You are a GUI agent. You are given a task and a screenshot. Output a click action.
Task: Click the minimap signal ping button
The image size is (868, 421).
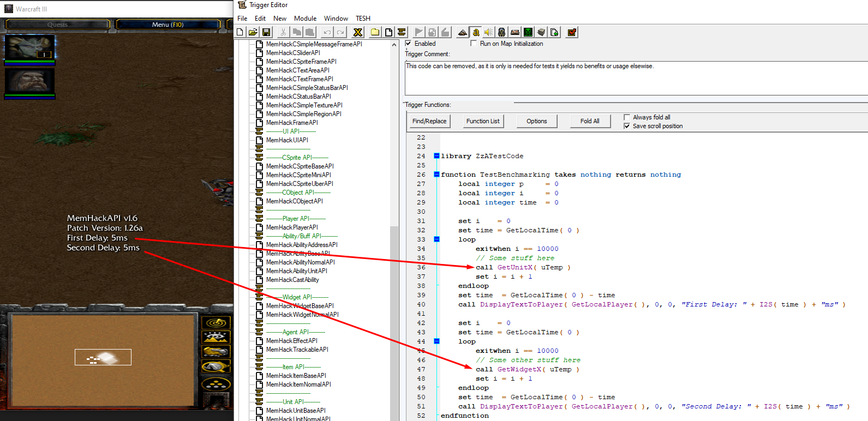[216, 323]
